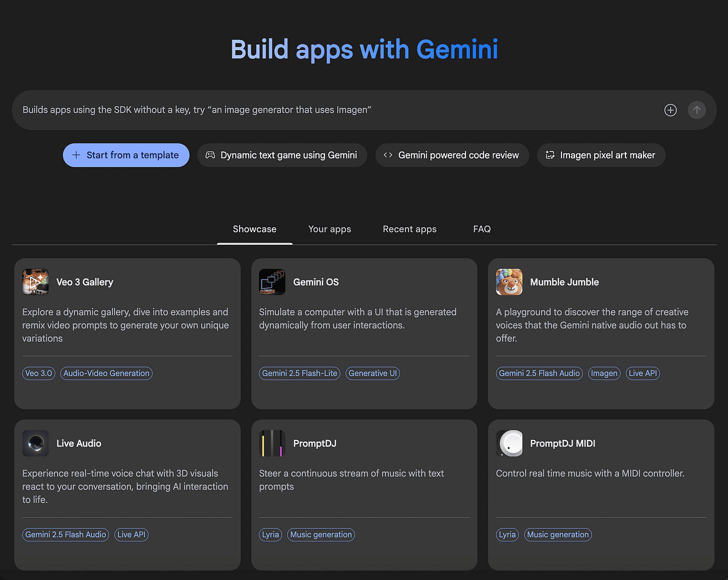Click Music generation tag on PromptDJ card
Image resolution: width=728 pixels, height=580 pixels.
click(321, 535)
